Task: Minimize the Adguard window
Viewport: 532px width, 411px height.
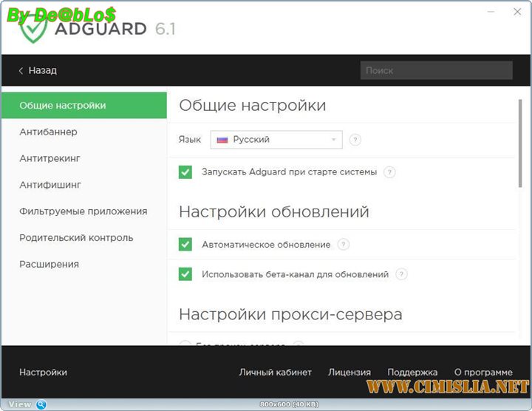Action: pos(491,12)
